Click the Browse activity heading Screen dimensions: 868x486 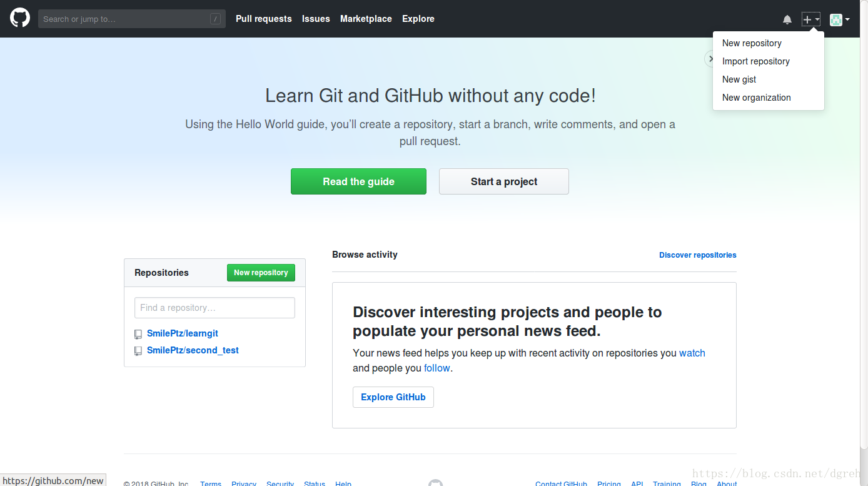coord(365,255)
